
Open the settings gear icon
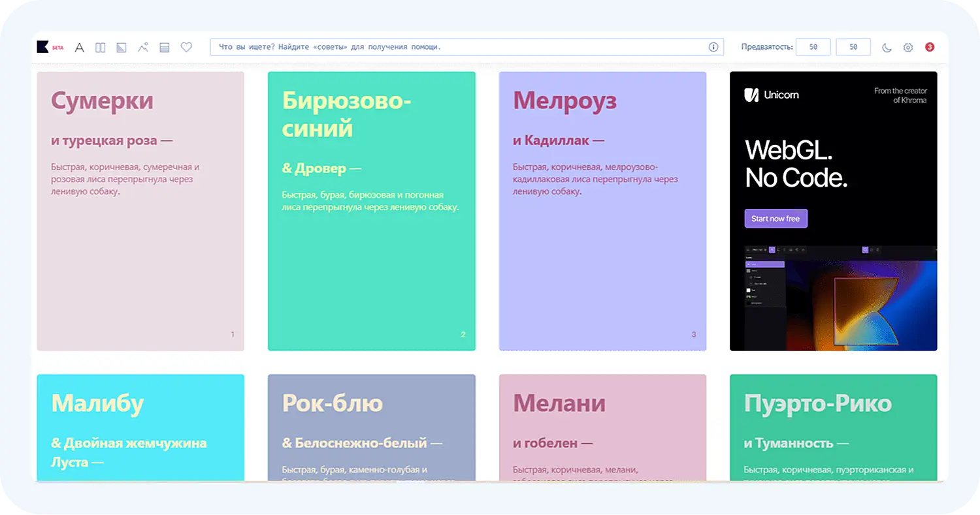907,47
